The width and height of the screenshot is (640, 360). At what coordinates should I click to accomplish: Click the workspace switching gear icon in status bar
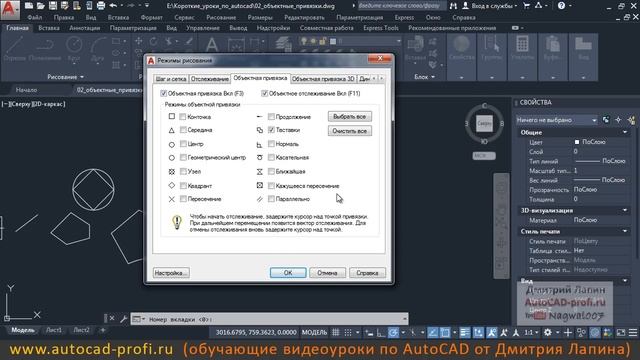click(548, 333)
